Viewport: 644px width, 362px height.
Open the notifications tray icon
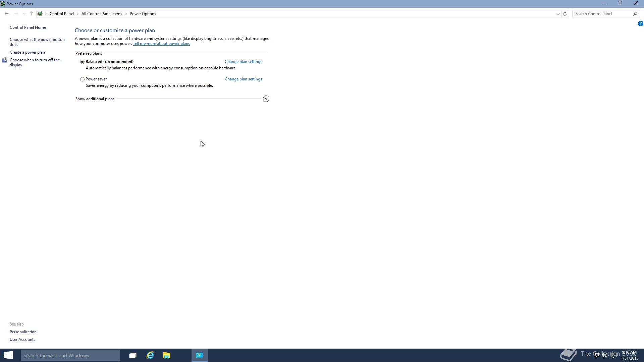614,355
